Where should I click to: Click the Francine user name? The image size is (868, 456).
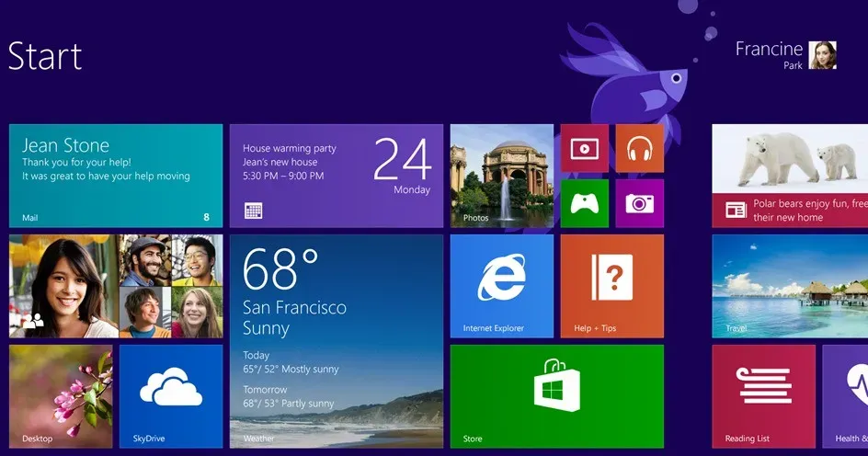(x=769, y=49)
